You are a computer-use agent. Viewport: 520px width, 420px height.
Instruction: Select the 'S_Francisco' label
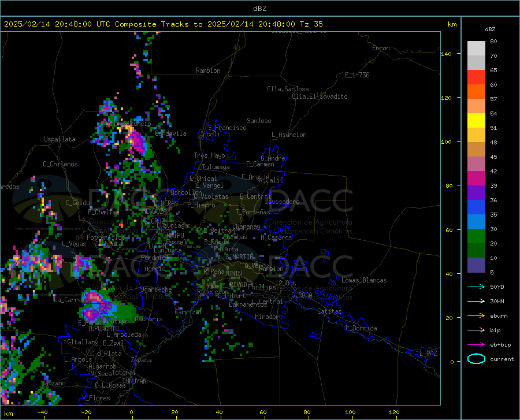click(227, 128)
